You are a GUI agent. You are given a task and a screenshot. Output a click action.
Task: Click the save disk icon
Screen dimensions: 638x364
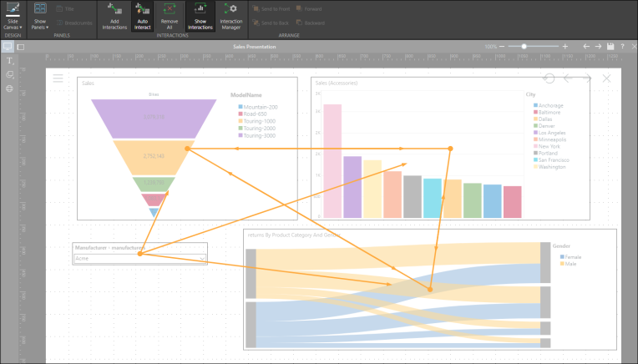click(611, 47)
